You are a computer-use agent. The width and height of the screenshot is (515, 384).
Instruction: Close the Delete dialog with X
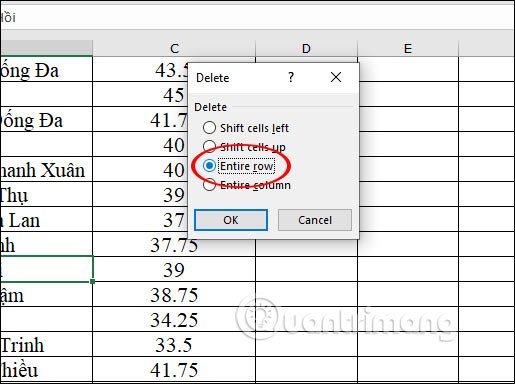pos(336,77)
